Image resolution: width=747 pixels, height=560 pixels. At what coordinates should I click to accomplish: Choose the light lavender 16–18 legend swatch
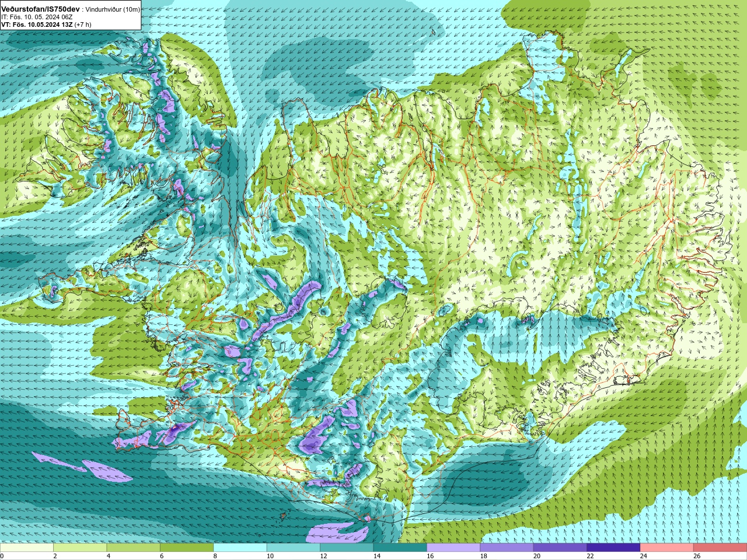point(453,548)
